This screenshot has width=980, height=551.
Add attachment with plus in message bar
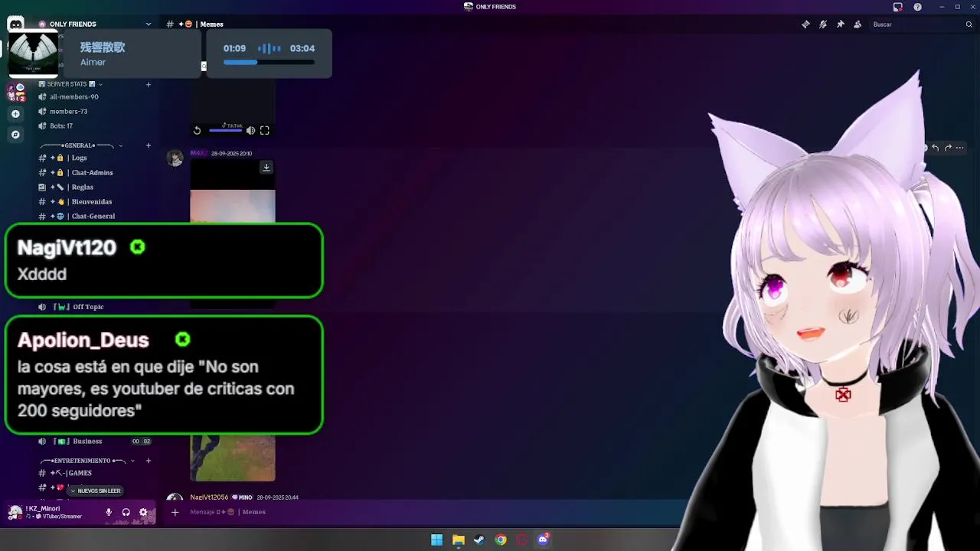175,512
